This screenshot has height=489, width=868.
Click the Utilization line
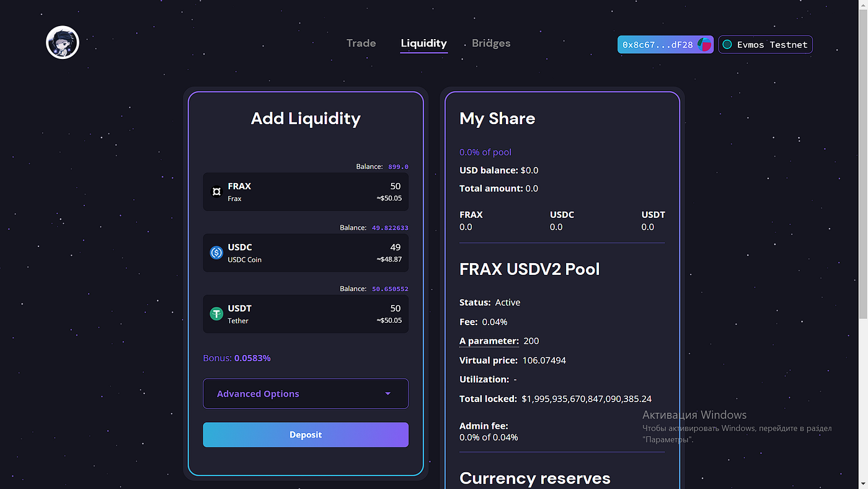pyautogui.click(x=488, y=379)
